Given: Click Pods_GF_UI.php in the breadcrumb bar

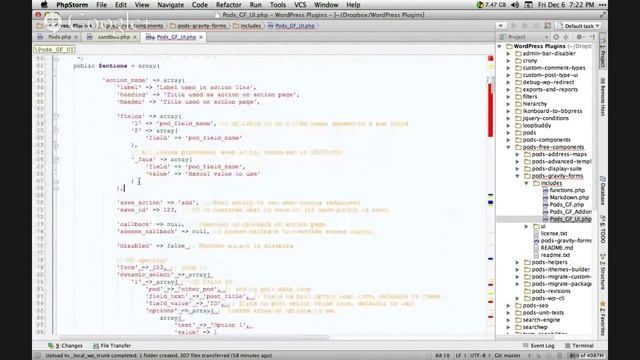Looking at the screenshot, I should click(291, 26).
